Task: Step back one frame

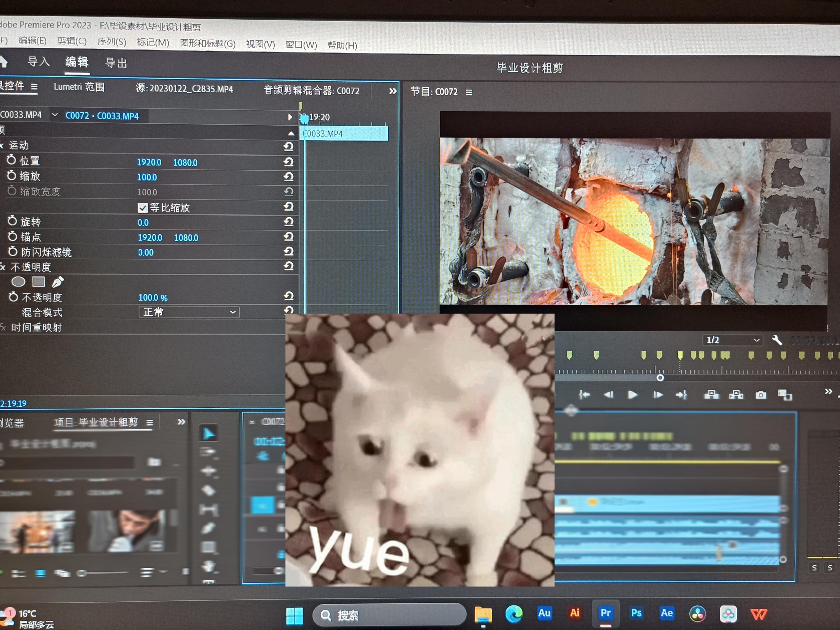Action: pos(608,395)
